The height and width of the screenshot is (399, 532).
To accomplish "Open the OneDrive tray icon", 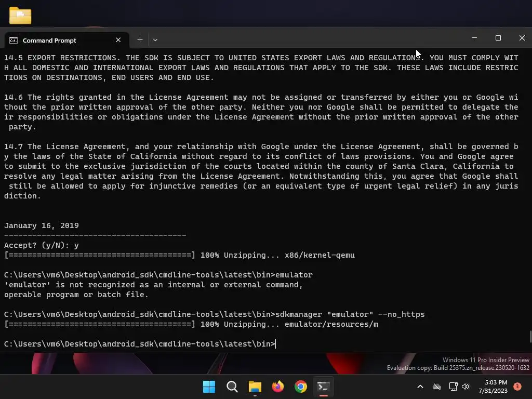I will coord(437,387).
